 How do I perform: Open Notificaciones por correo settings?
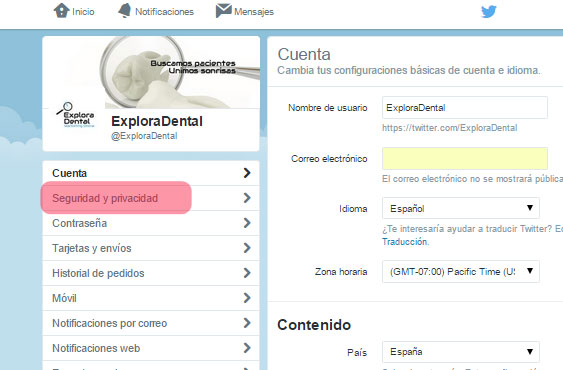tap(151, 323)
